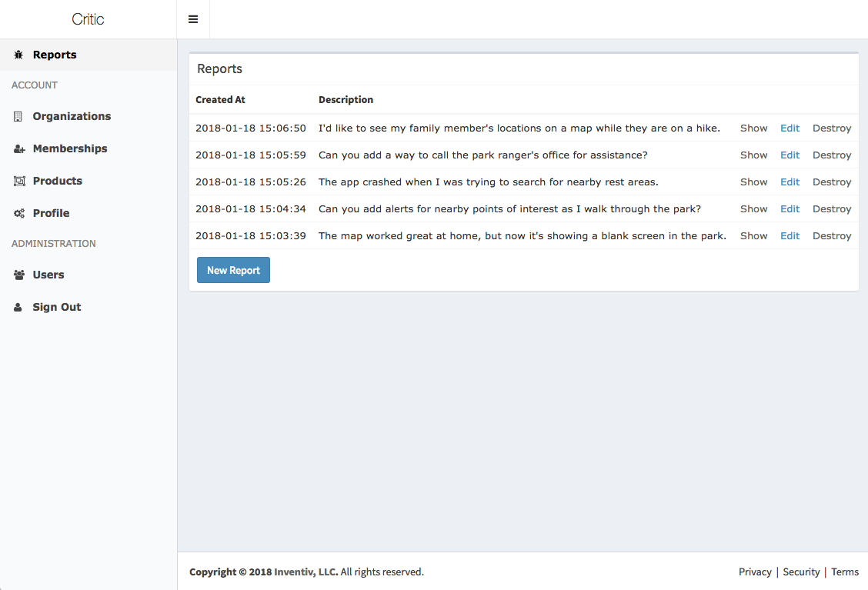Show the family member's locations report

click(x=754, y=128)
